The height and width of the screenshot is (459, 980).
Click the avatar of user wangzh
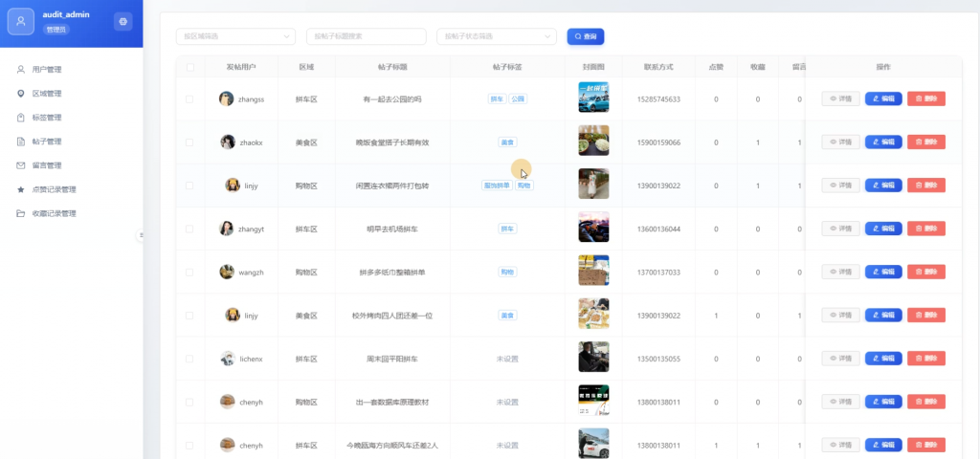[x=227, y=272]
